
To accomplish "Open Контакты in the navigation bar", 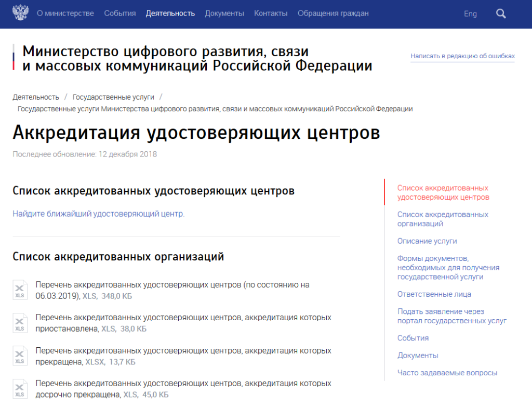I will [x=271, y=14].
